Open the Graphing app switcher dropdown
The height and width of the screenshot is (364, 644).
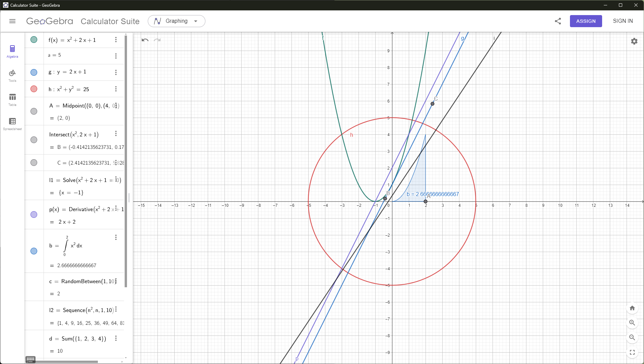coord(176,21)
